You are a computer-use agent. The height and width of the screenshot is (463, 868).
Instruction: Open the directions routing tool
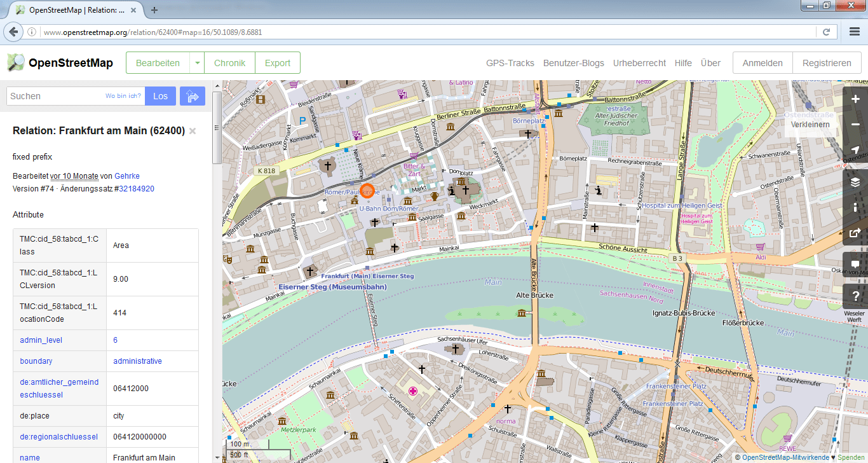(193, 95)
